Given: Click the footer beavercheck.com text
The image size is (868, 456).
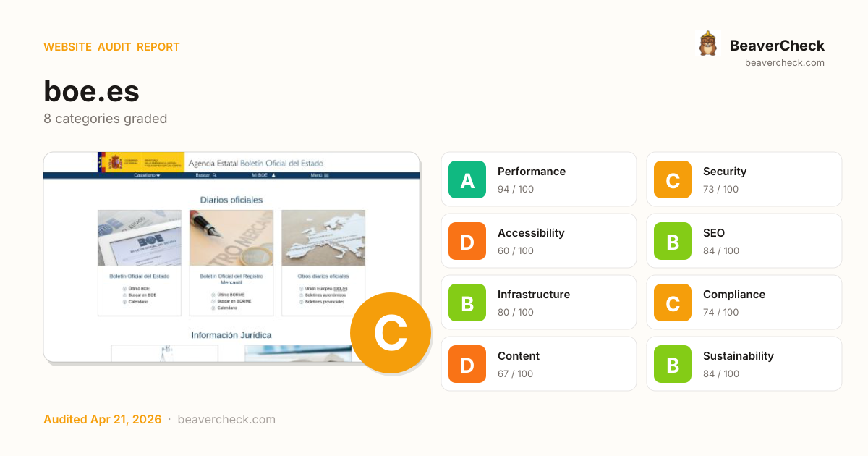Looking at the screenshot, I should (x=226, y=420).
